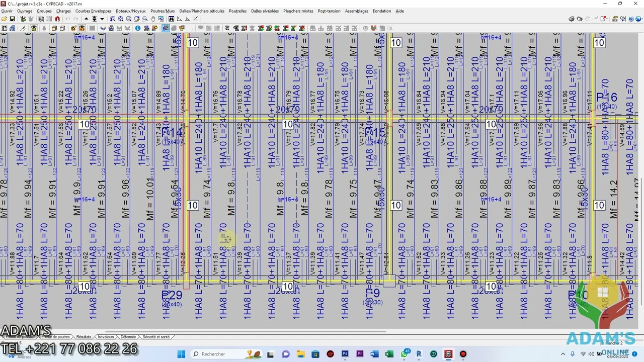Click the magnifying glass zoom icon
This screenshot has width=644, height=362.
coord(145,19)
